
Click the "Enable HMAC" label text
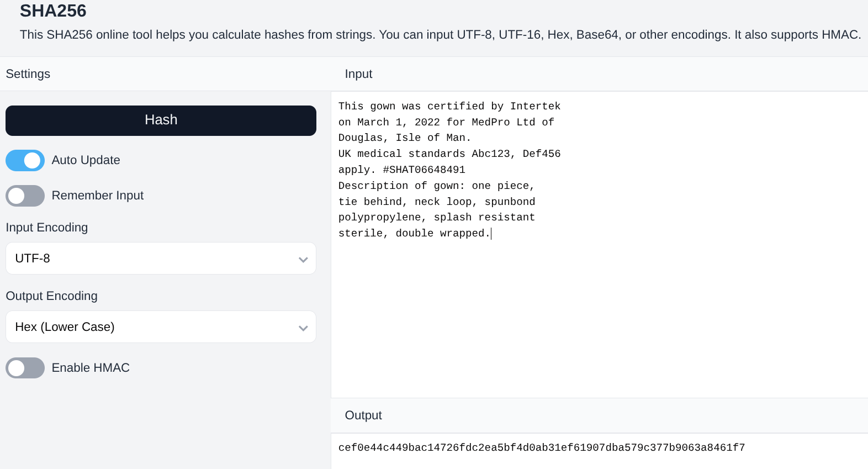tap(91, 368)
